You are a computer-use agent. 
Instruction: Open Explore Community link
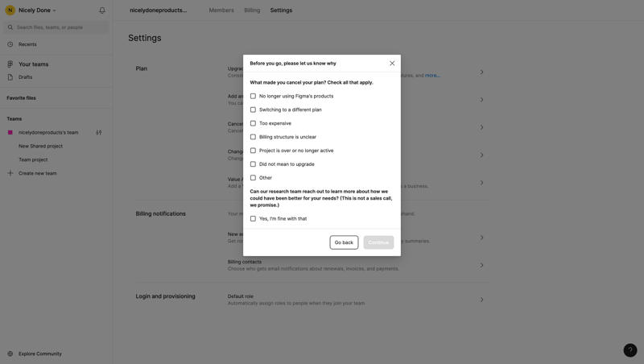40,354
